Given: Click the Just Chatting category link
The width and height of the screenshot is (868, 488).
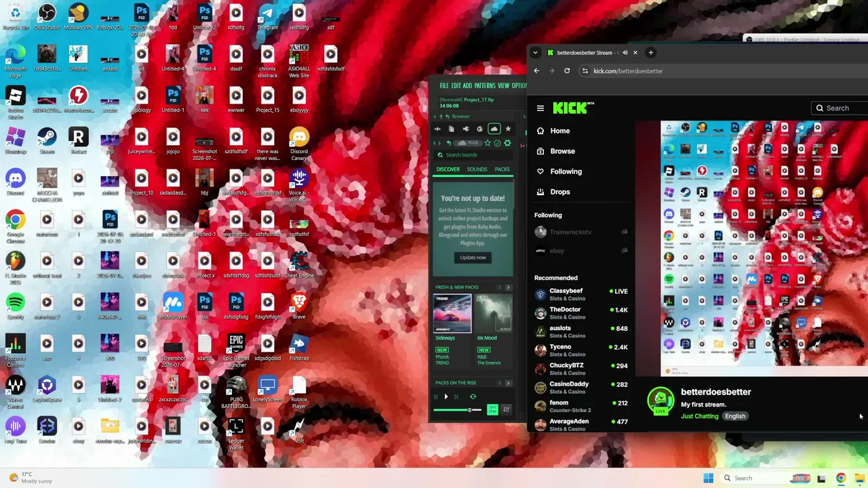Looking at the screenshot, I should 699,416.
